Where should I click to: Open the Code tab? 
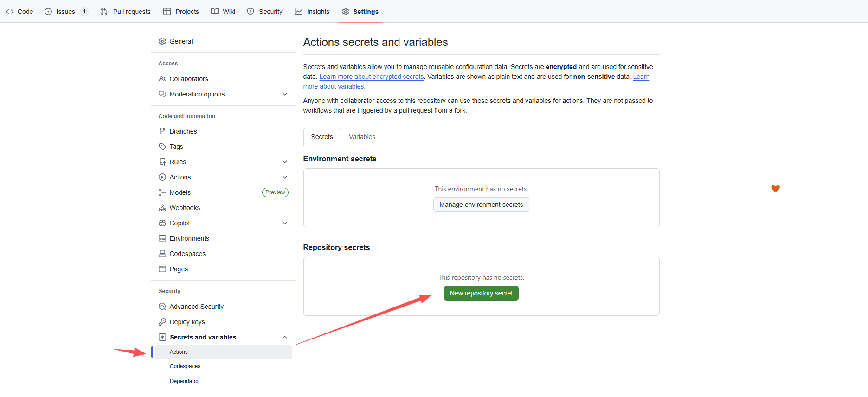19,12
